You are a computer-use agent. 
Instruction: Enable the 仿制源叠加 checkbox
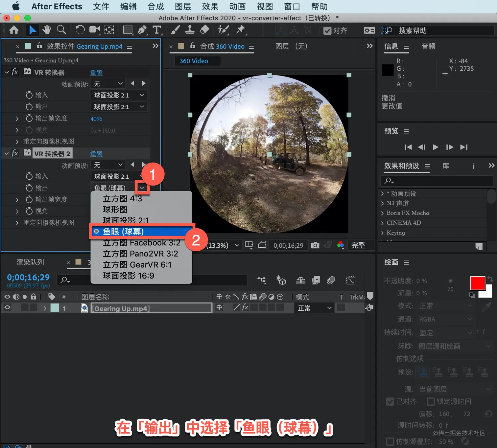point(390,441)
